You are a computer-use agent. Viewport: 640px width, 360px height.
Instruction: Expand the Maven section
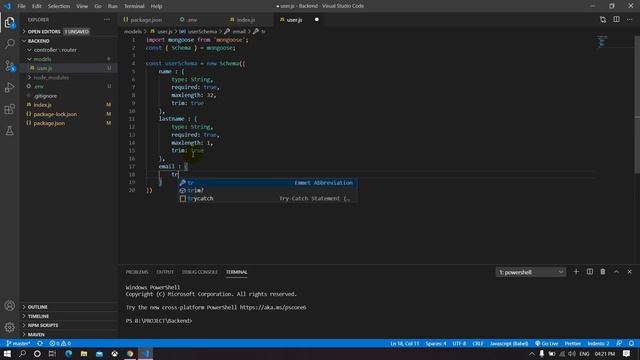69,335
